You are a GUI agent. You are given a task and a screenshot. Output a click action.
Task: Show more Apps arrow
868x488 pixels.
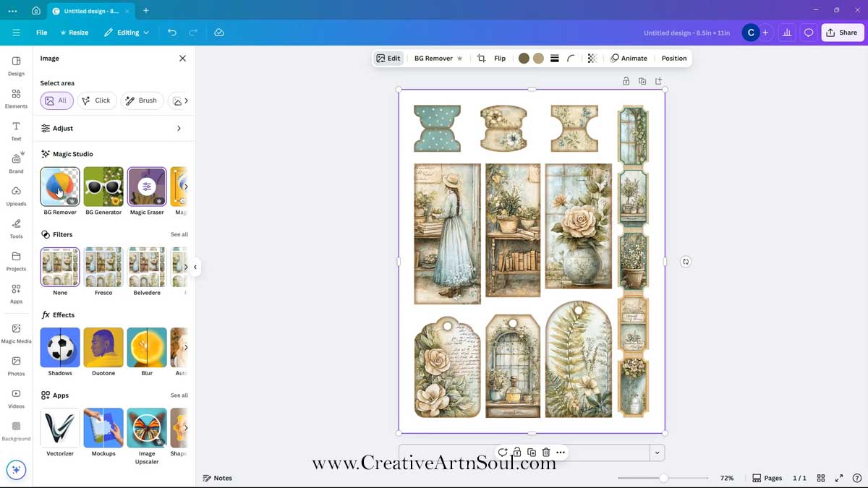[186, 427]
